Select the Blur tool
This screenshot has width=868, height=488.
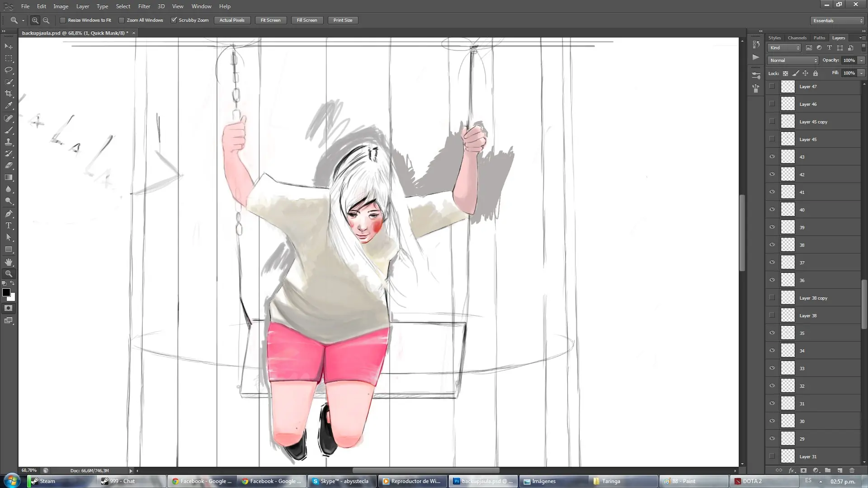[9, 189]
